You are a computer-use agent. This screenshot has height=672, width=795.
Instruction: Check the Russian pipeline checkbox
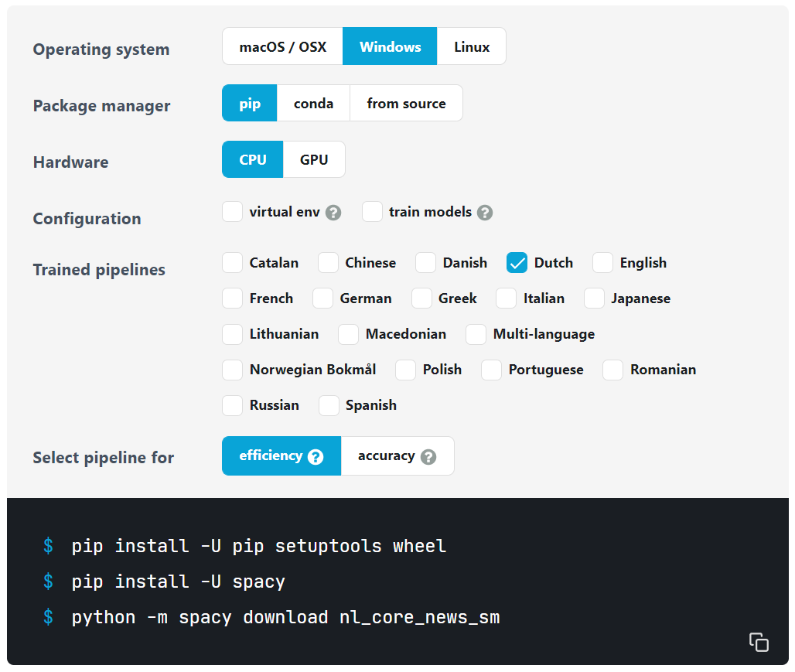(x=232, y=405)
